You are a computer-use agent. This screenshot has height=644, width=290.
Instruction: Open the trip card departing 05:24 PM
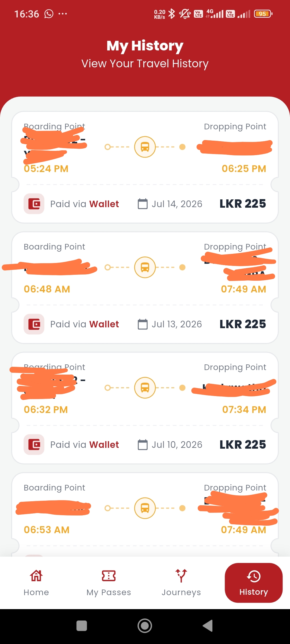pos(145,167)
